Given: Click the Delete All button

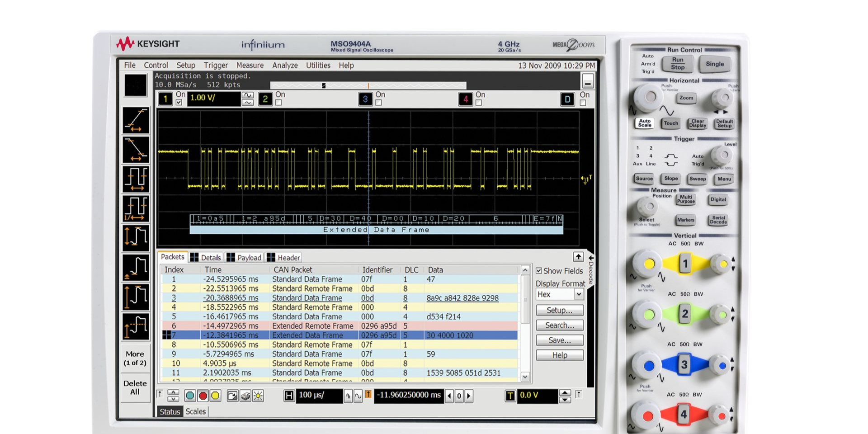Looking at the screenshot, I should [x=135, y=387].
